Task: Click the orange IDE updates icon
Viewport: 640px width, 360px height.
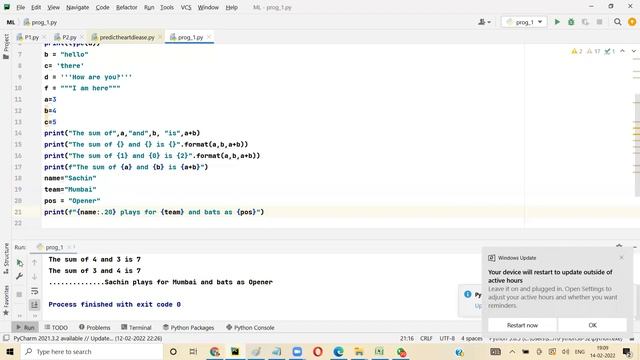Action: point(632,22)
